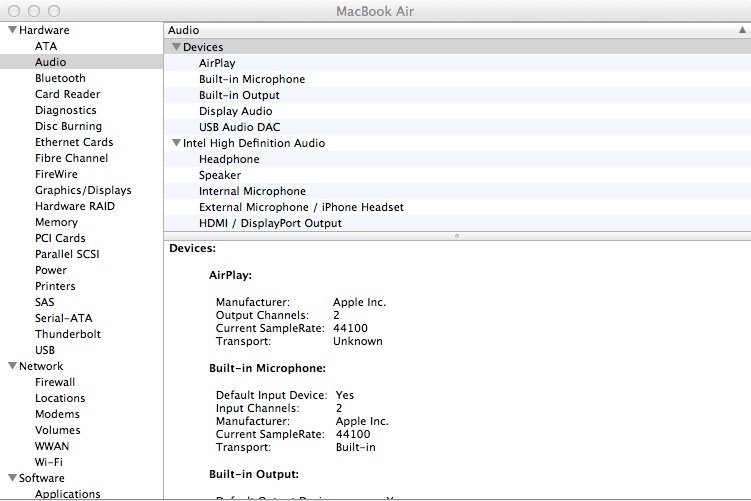The image size is (751, 501).
Task: Select Volumes under Network
Action: pyautogui.click(x=57, y=430)
